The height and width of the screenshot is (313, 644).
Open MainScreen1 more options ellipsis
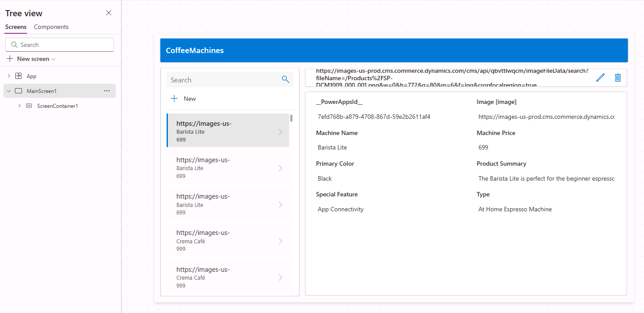(x=107, y=91)
